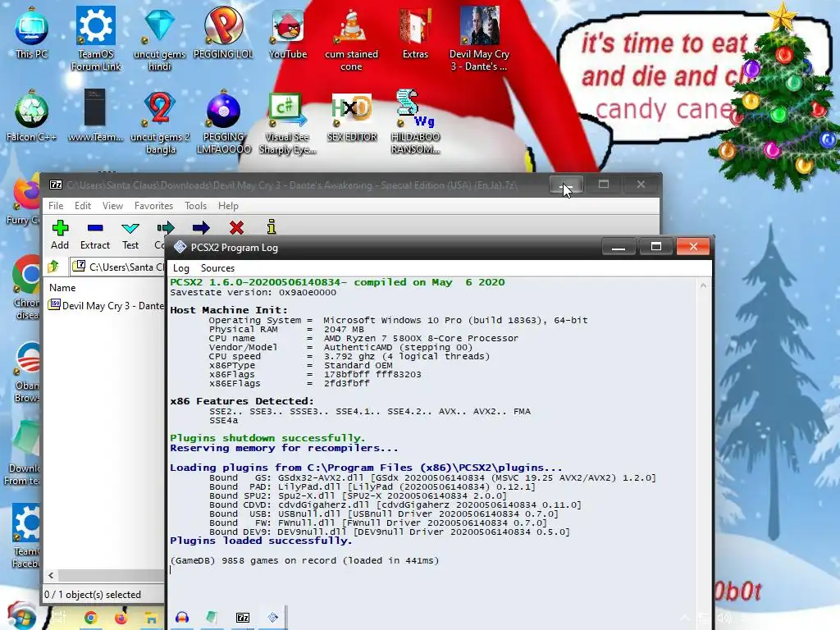
Task: Click the green Add icon in 7-Zip
Action: pyautogui.click(x=60, y=228)
